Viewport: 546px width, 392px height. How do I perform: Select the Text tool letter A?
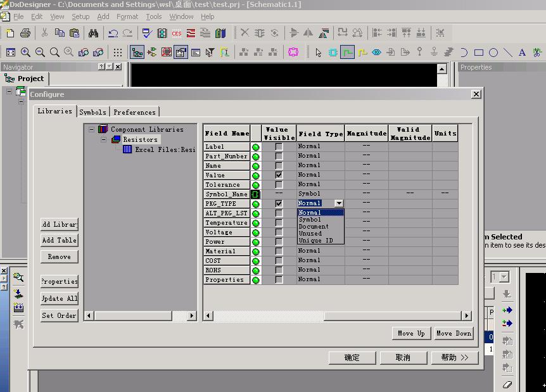pyautogui.click(x=522, y=53)
